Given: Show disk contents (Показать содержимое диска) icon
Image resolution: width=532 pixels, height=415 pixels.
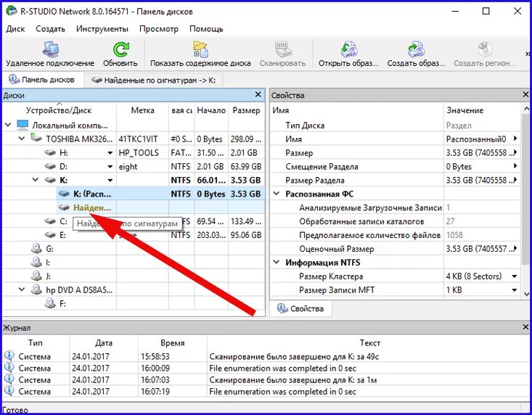Looking at the screenshot, I should (200, 49).
